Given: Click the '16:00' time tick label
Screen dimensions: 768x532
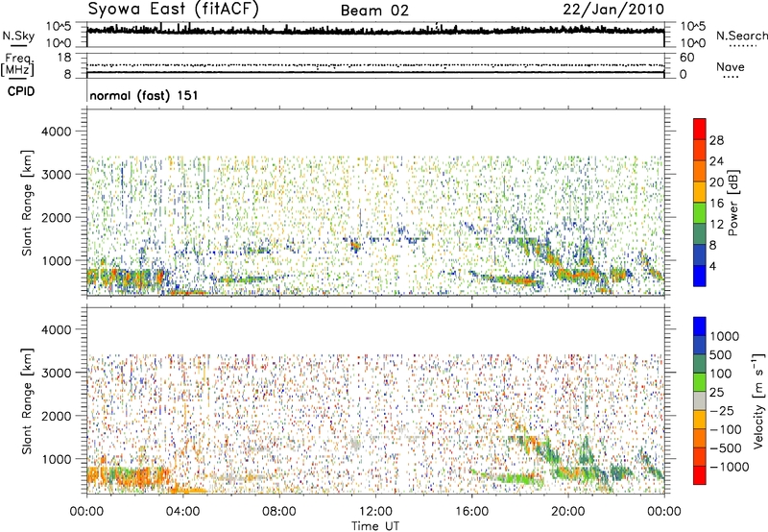Looking at the screenshot, I should 471,512.
